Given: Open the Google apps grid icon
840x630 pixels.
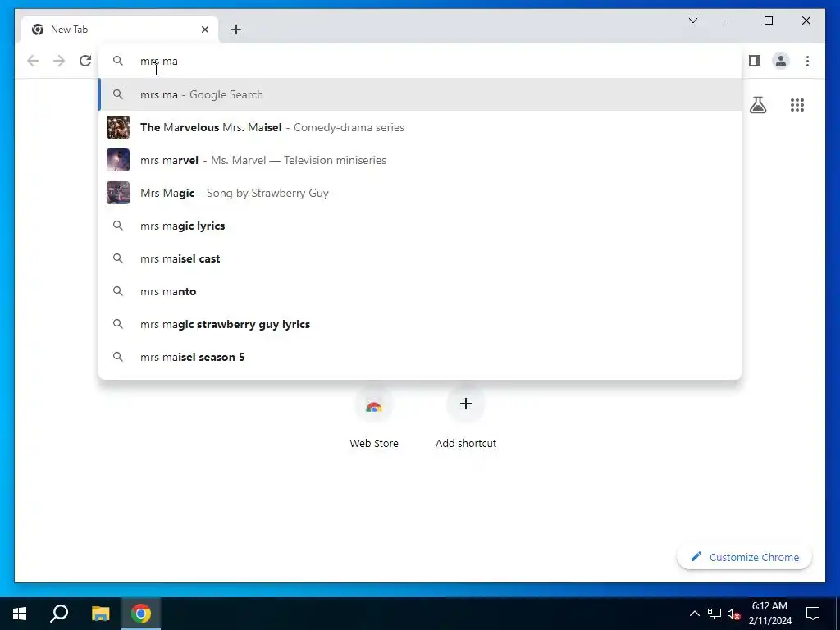Looking at the screenshot, I should (x=797, y=105).
